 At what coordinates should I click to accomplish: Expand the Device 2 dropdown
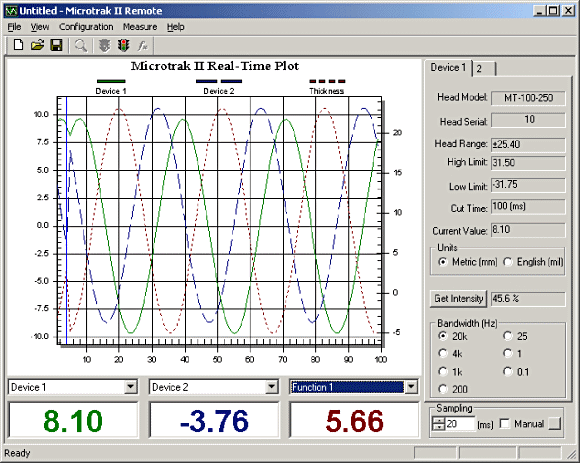pos(272,387)
